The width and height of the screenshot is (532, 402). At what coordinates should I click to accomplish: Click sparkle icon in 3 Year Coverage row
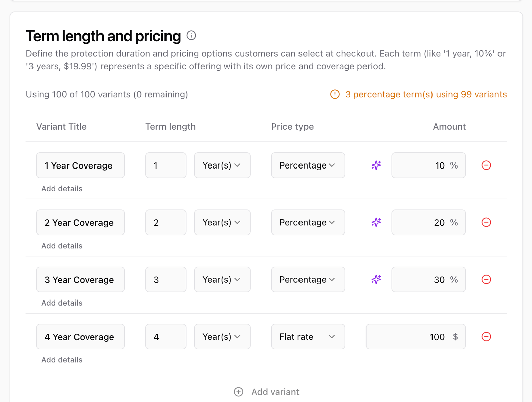pos(376,279)
